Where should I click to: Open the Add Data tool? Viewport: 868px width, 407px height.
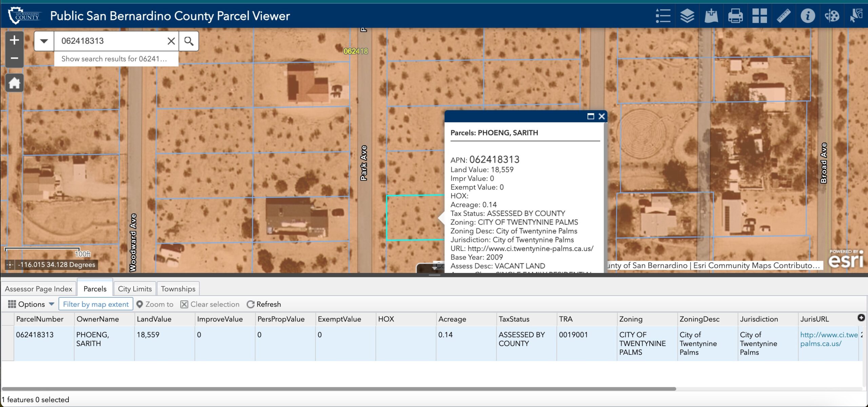click(711, 15)
